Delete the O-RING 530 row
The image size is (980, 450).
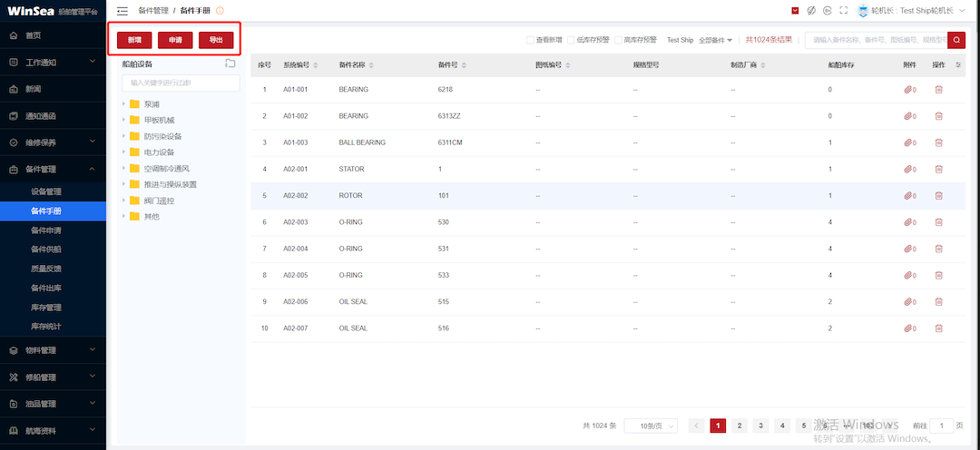pos(938,222)
